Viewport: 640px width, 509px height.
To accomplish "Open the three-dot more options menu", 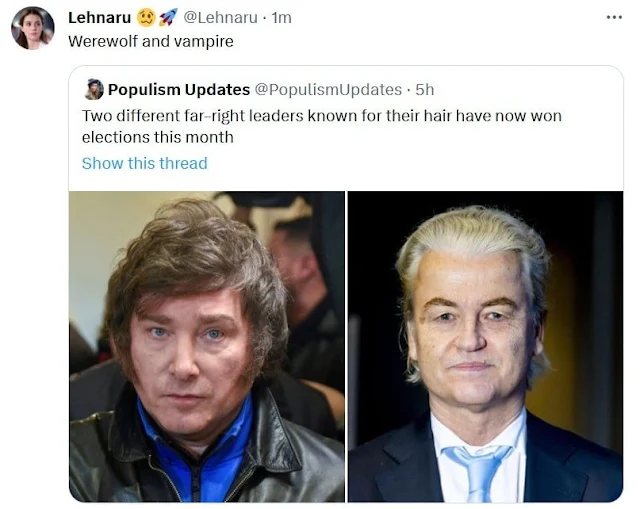I will pos(614,18).
